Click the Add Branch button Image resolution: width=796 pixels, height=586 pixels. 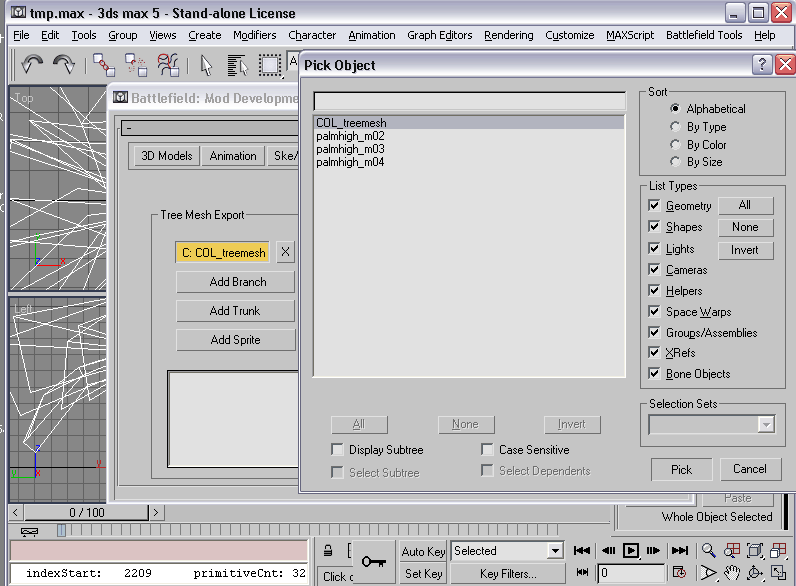coord(236,282)
